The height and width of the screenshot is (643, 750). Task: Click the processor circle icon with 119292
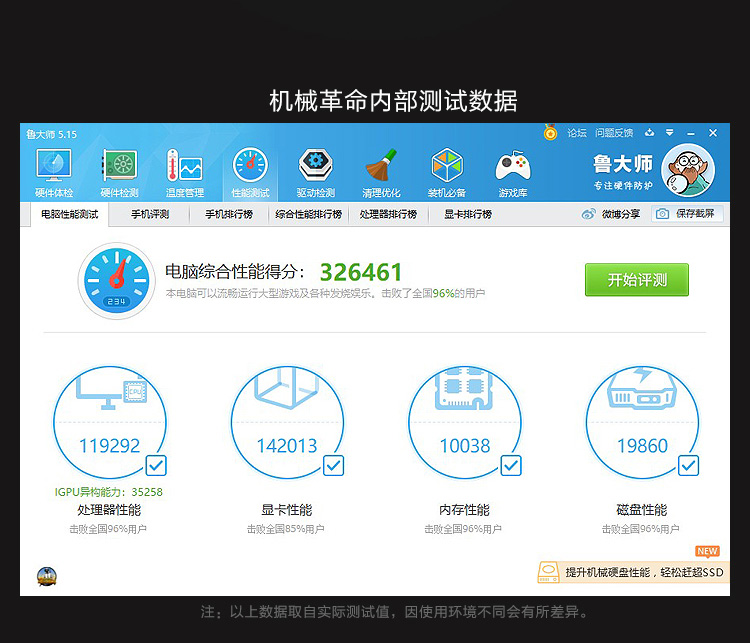110,422
